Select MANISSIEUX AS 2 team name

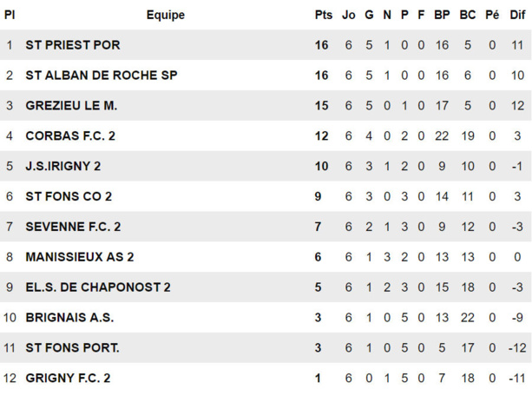(80, 257)
